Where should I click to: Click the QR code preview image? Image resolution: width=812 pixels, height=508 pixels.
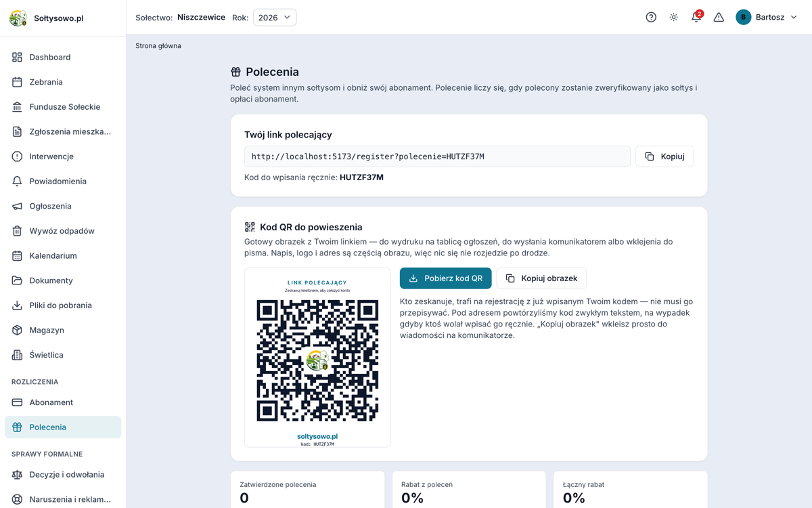coord(317,358)
